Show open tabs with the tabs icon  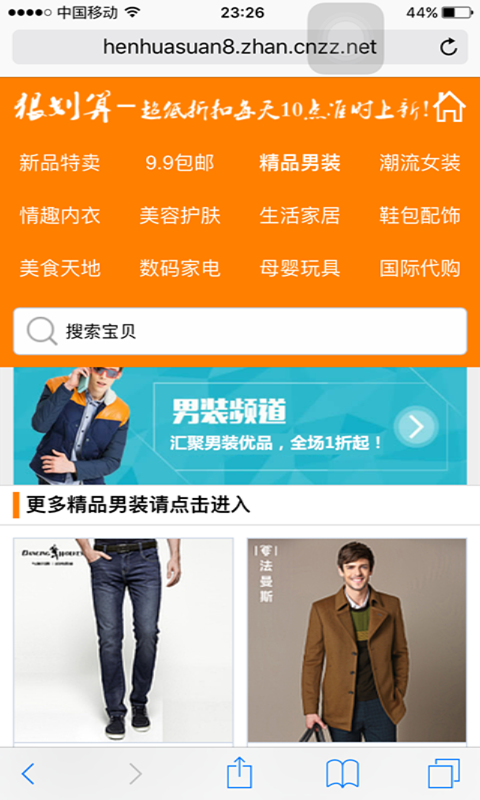click(443, 773)
